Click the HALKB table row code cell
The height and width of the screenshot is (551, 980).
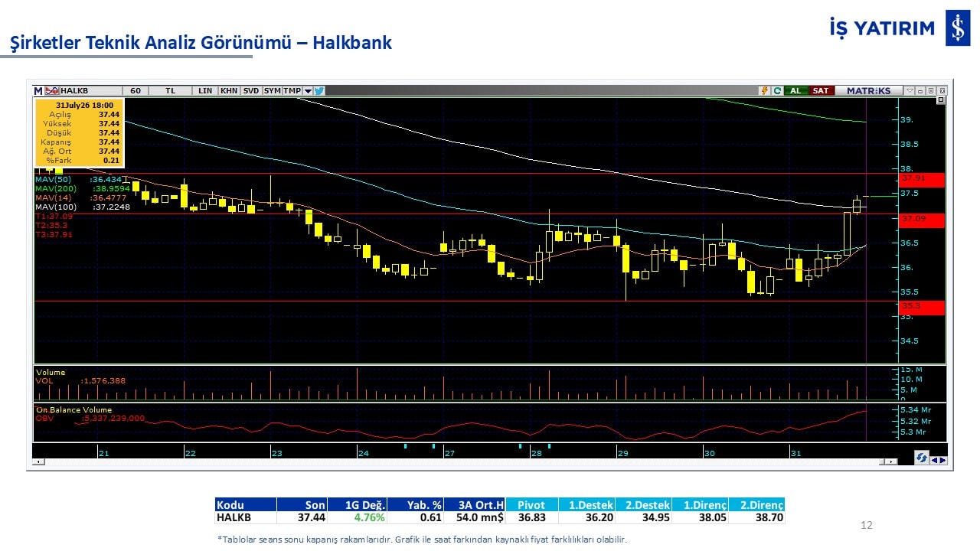point(246,518)
